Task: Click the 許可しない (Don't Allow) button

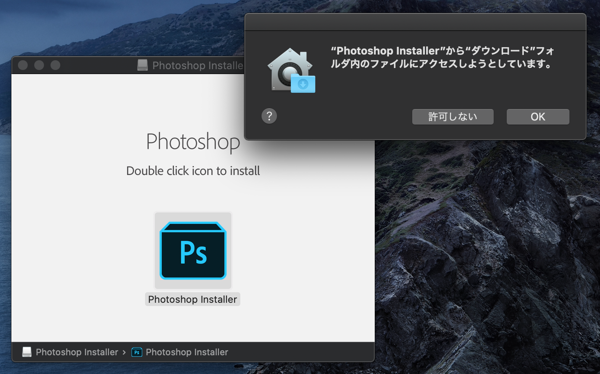Action: coord(453,117)
